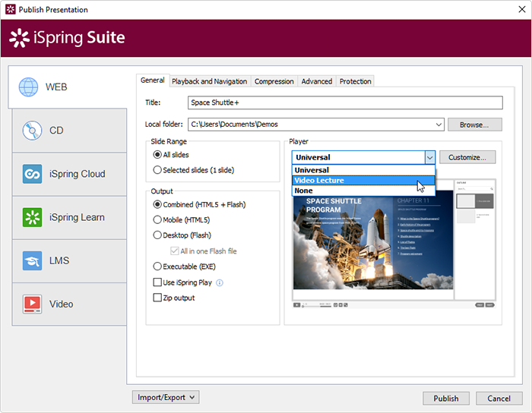The image size is (532, 413).
Task: Select Video Lecture in the player list
Action: [363, 181]
